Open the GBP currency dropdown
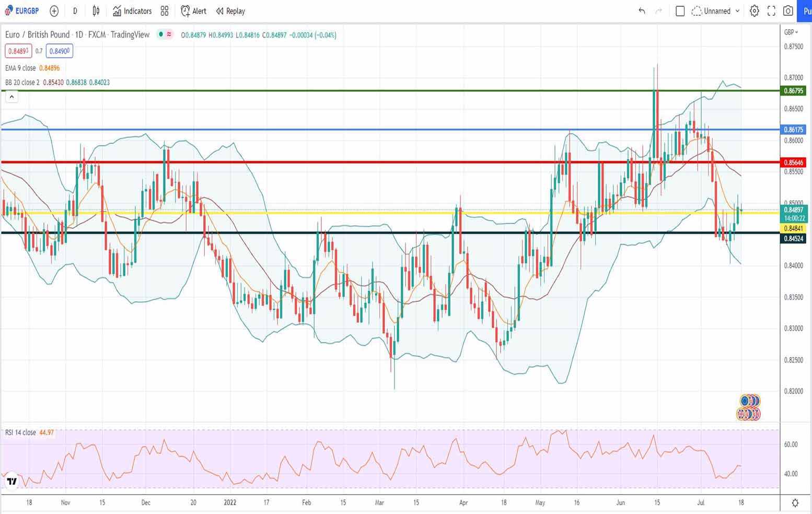The height and width of the screenshot is (514, 812). tap(791, 32)
